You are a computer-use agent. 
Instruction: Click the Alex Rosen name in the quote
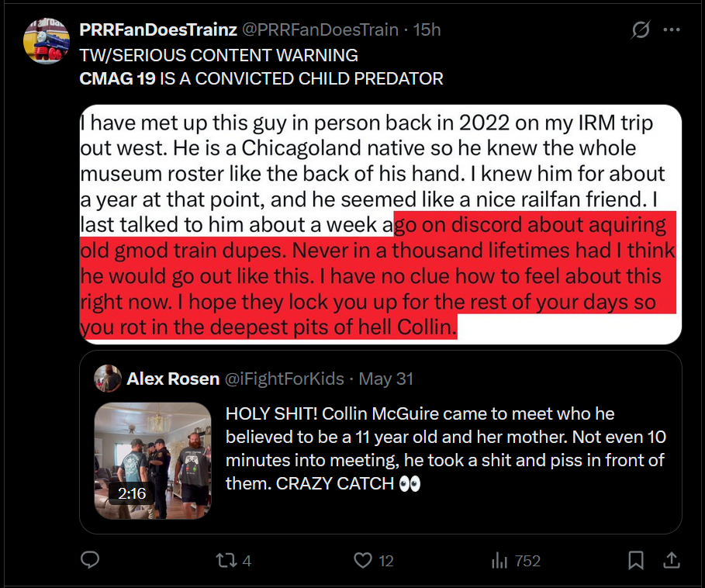pyautogui.click(x=173, y=379)
